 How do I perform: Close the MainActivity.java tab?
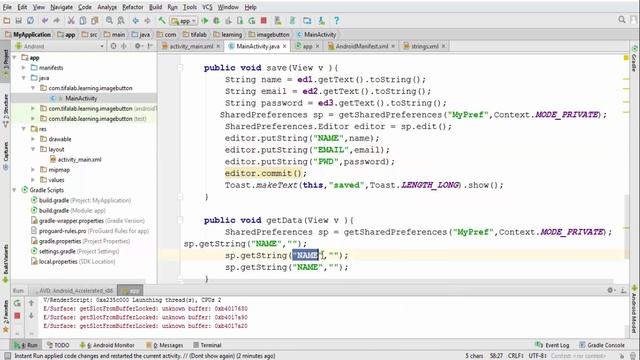(284, 47)
